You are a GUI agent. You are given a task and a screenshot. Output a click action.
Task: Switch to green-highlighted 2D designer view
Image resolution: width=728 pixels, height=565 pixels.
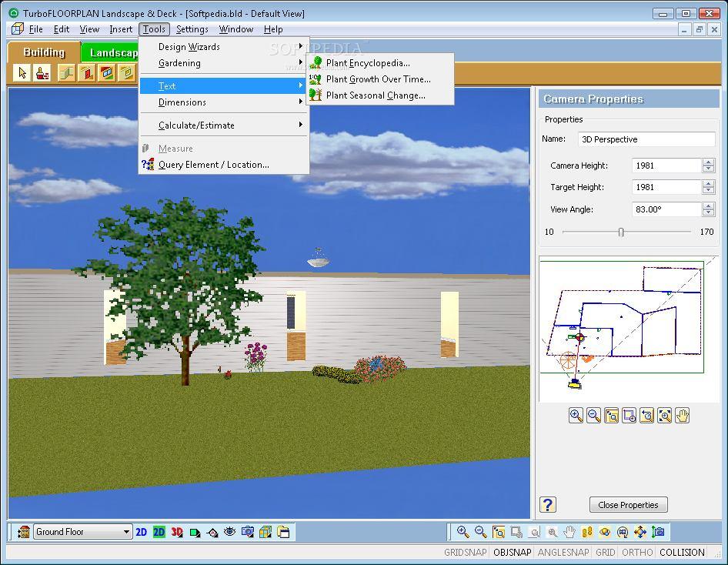(x=159, y=532)
